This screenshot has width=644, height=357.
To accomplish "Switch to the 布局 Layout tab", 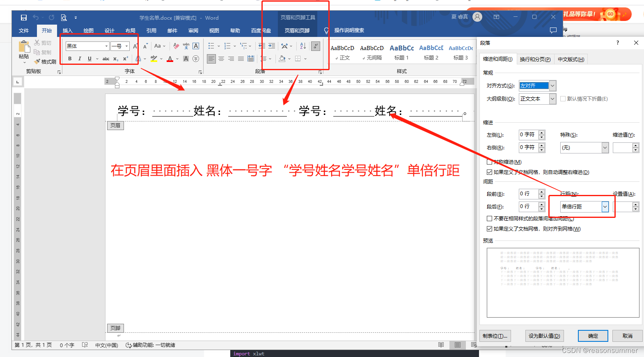I will pos(131,31).
